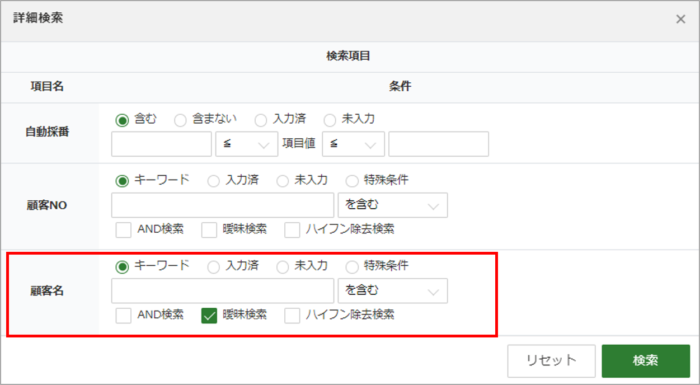Select 入力済 radio in 顧客NO row
700x385 pixels.
point(213,181)
